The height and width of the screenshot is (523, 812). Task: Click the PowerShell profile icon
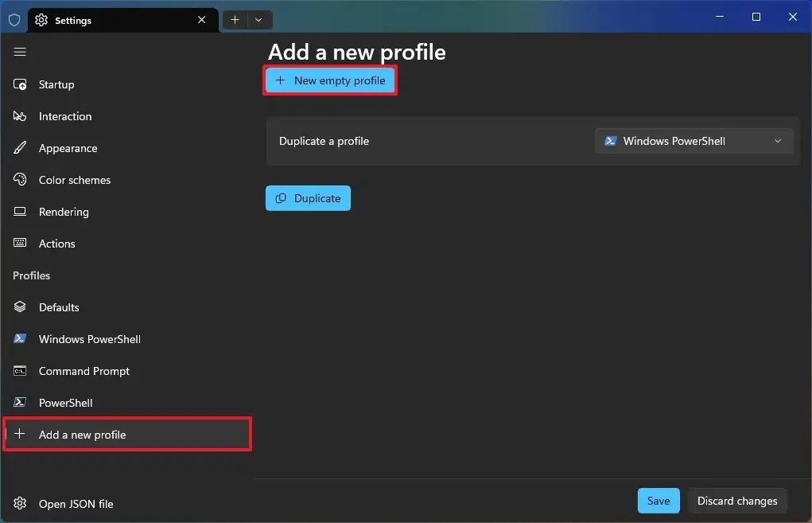click(x=20, y=403)
